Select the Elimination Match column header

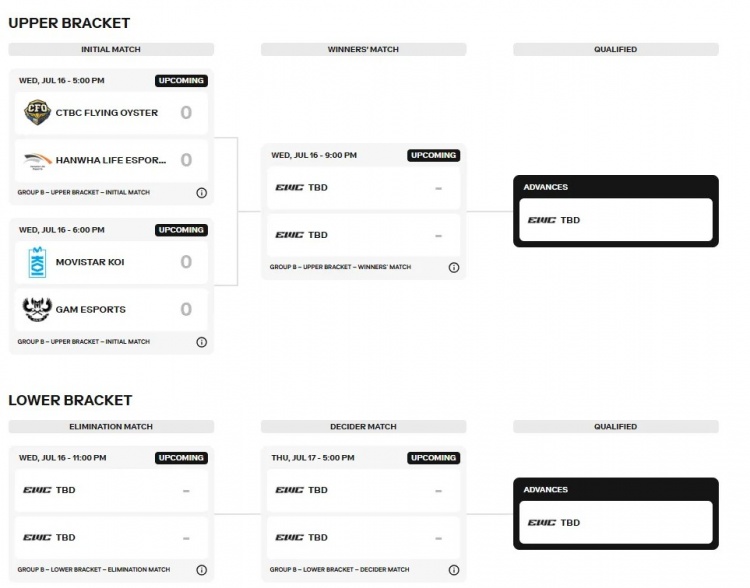pyautogui.click(x=111, y=426)
